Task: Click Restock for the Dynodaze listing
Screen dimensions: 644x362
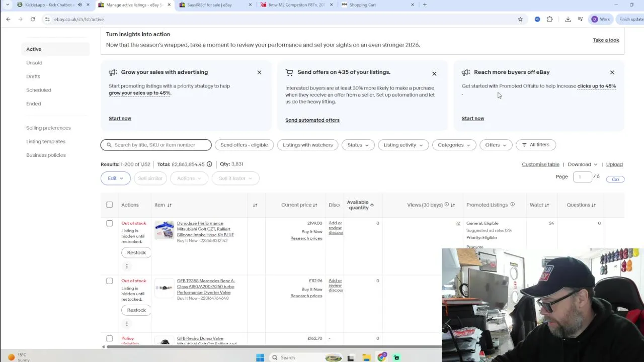Action: [x=136, y=252]
